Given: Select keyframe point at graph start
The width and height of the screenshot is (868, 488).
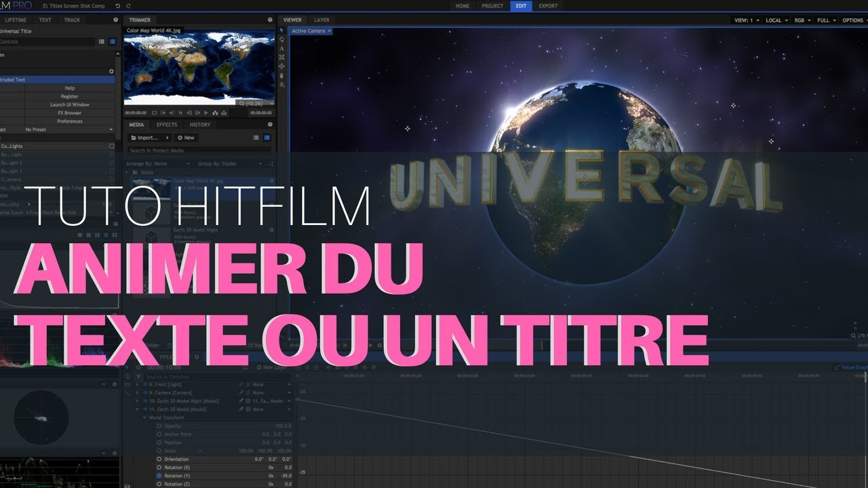Looking at the screenshot, I should (297, 399).
